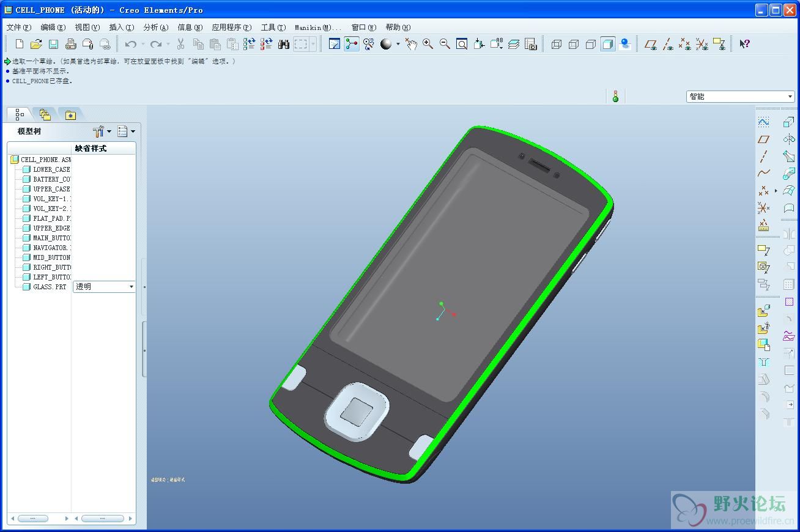Click the Reorient view icon
This screenshot has height=532, width=800.
(x=479, y=44)
